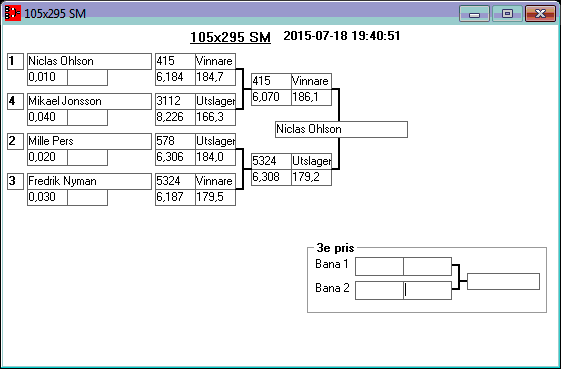Click the 0,040 value field
The width and height of the screenshot is (561, 369).
point(47,118)
